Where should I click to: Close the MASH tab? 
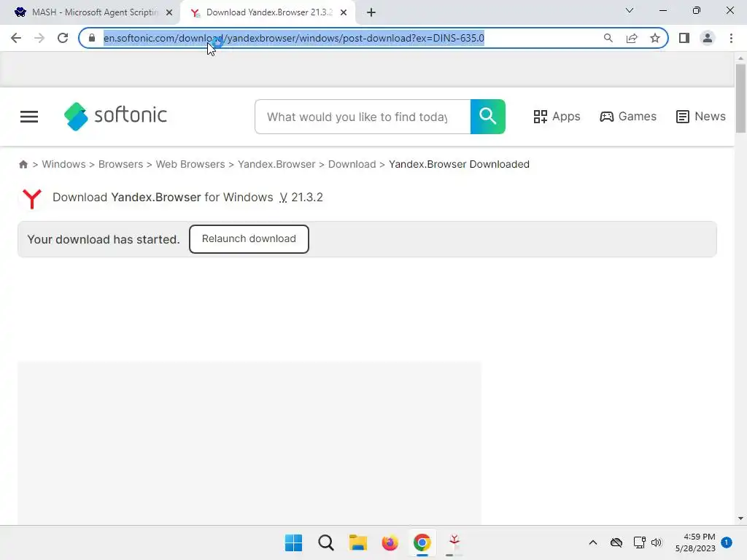tap(169, 13)
